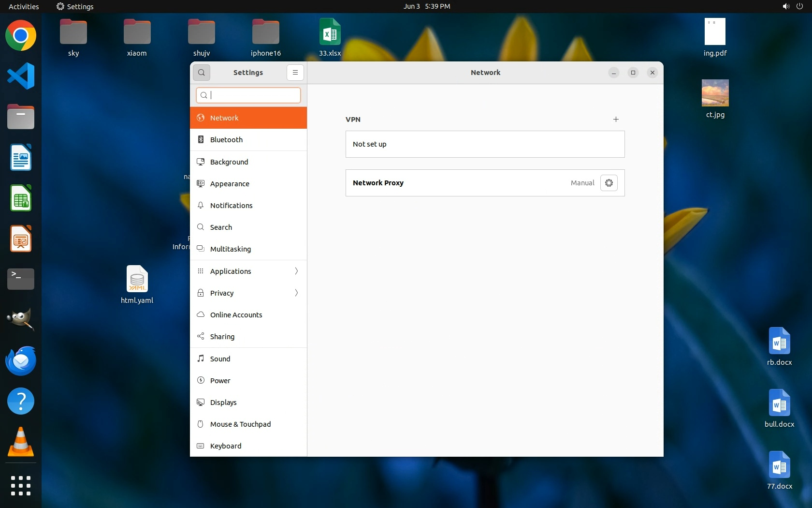Go to Sound settings

pyautogui.click(x=248, y=359)
